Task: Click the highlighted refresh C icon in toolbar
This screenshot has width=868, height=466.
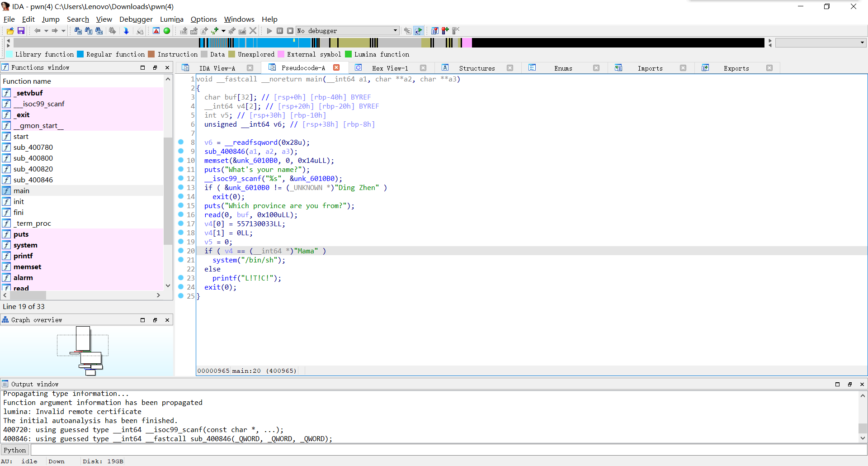Action: point(418,31)
